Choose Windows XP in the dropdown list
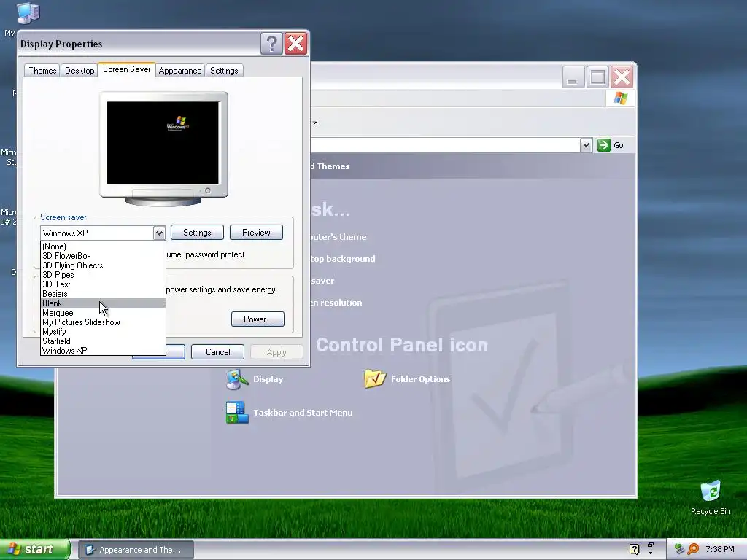 103,351
